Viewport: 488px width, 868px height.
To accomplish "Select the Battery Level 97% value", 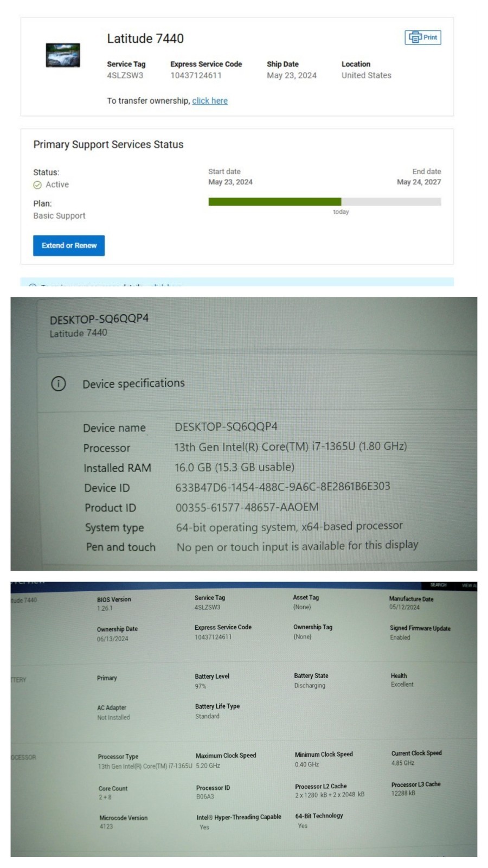I will 201,686.
